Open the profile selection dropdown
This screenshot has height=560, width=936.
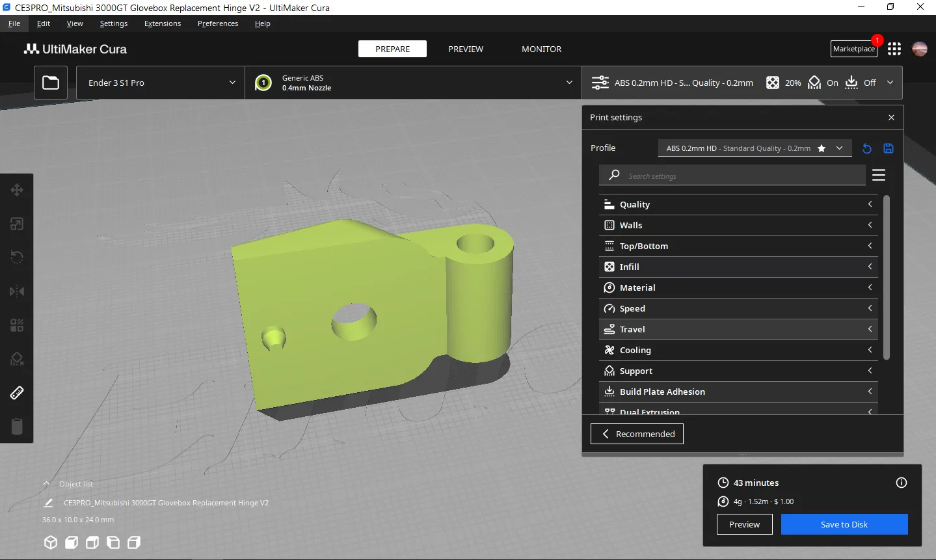click(x=755, y=148)
